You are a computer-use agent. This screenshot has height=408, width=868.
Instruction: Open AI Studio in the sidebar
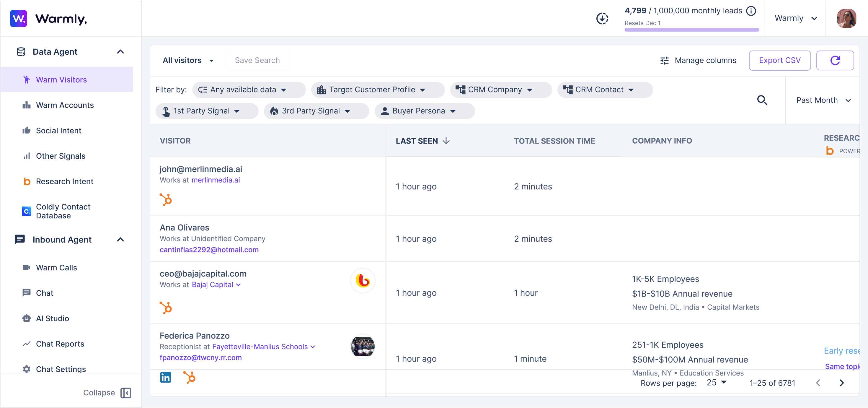pos(67,318)
